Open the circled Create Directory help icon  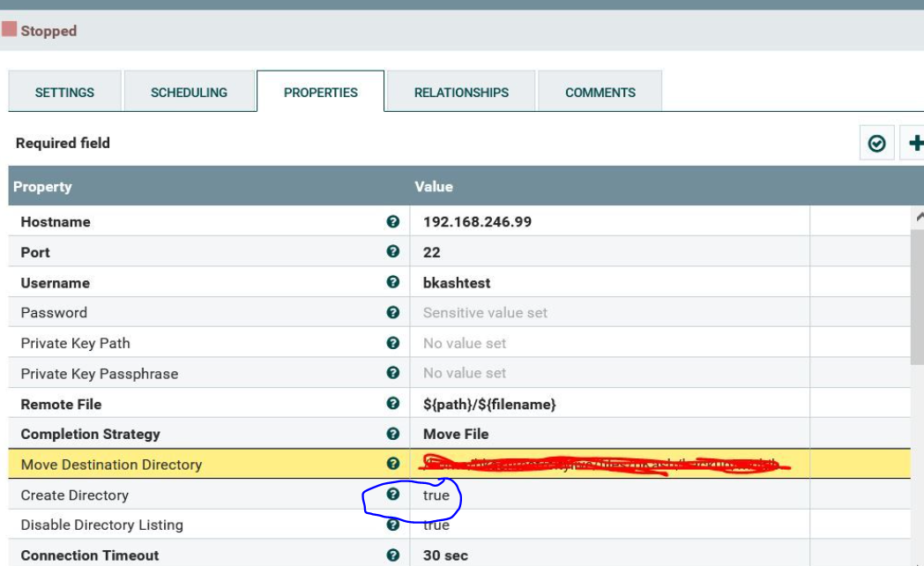click(x=394, y=495)
